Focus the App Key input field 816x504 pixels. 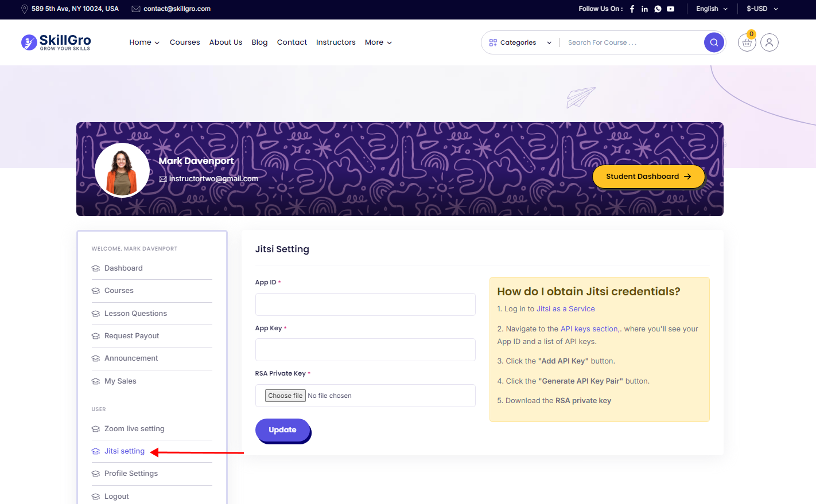(365, 350)
